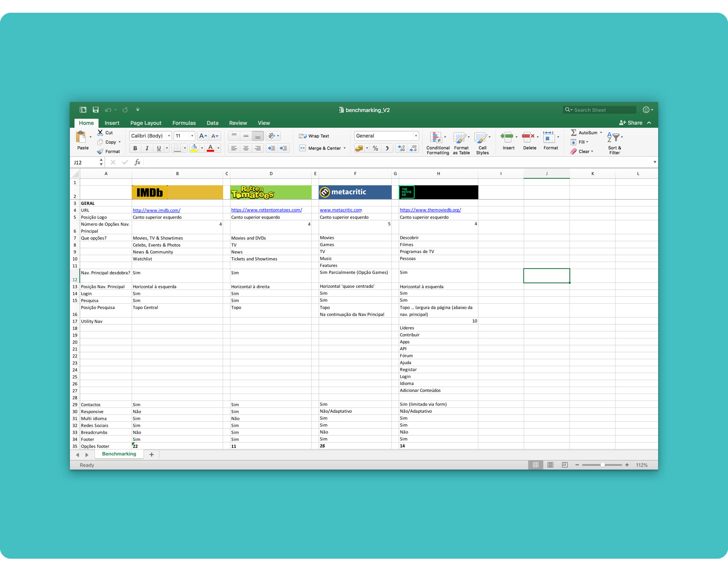Click the IMDb URL link in row 4
Viewport: 728px width, 566px height.
pyautogui.click(x=156, y=210)
